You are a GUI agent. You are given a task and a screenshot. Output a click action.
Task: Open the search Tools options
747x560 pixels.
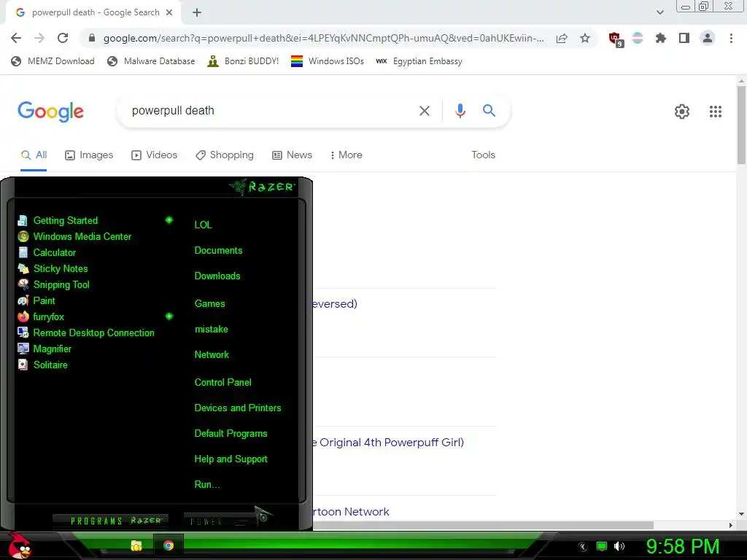[483, 155]
